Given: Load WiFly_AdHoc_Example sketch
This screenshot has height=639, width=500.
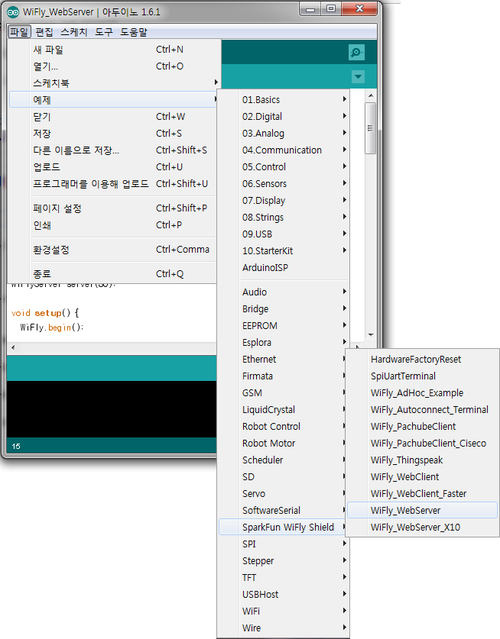Looking at the screenshot, I should [x=423, y=393].
